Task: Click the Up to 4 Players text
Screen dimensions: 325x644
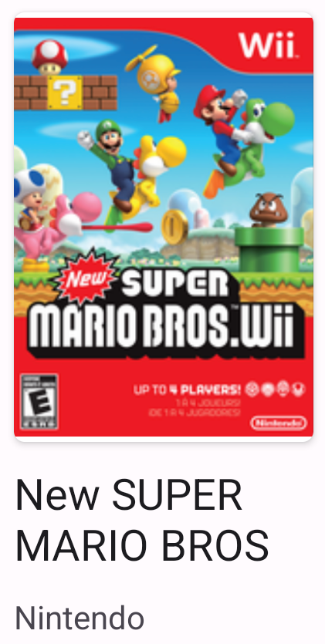Action: [x=188, y=389]
